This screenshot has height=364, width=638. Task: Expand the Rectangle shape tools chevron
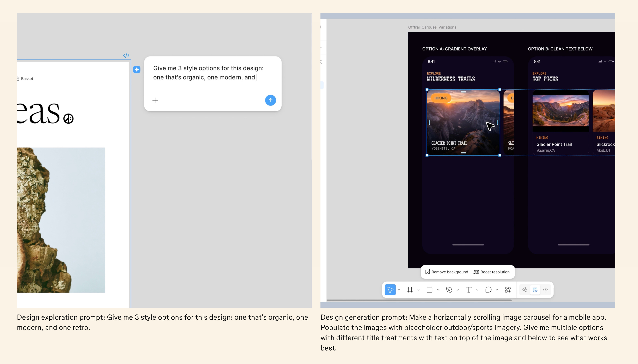[x=438, y=290]
